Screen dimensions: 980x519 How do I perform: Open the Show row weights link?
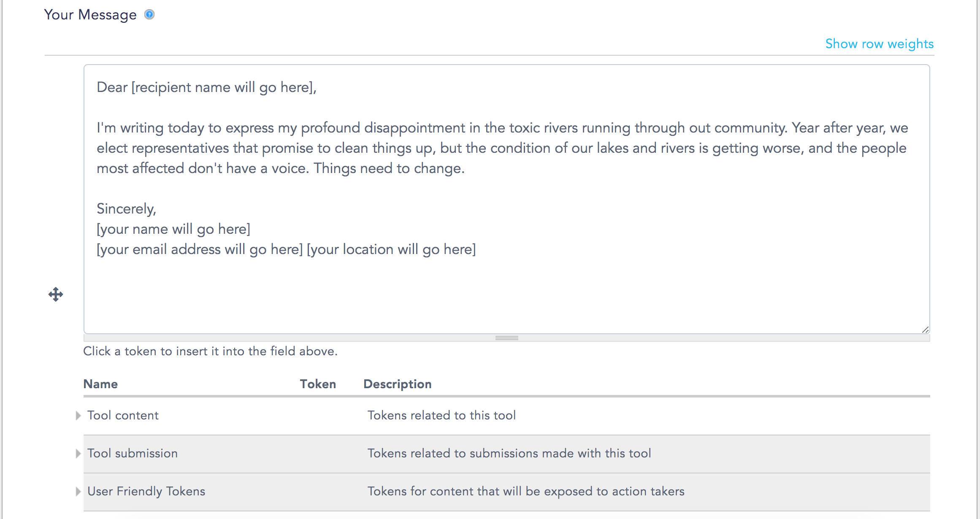click(x=879, y=44)
